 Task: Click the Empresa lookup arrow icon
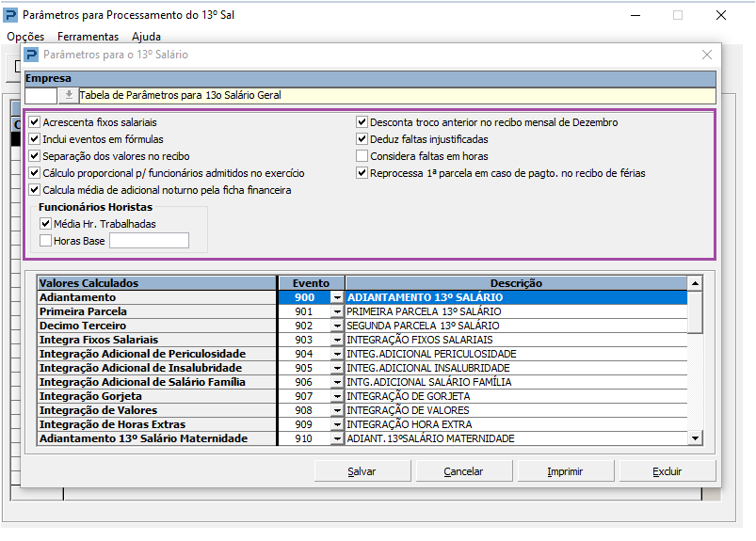pyautogui.click(x=69, y=95)
